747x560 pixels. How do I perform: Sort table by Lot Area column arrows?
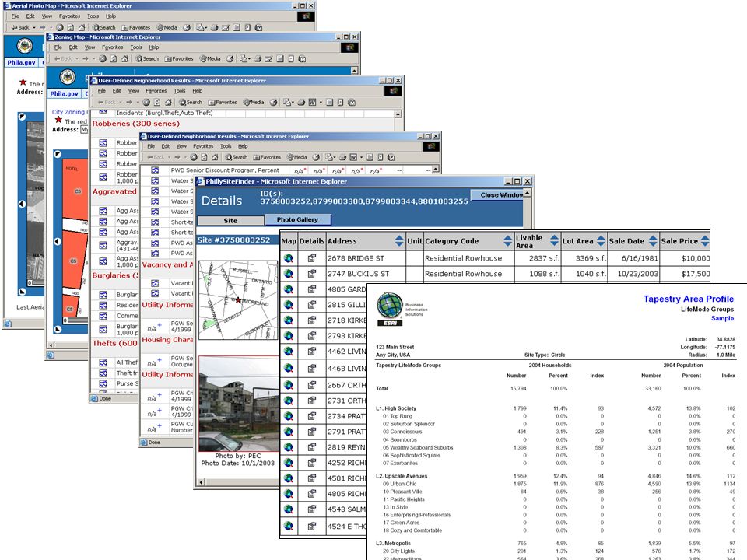[x=601, y=241]
